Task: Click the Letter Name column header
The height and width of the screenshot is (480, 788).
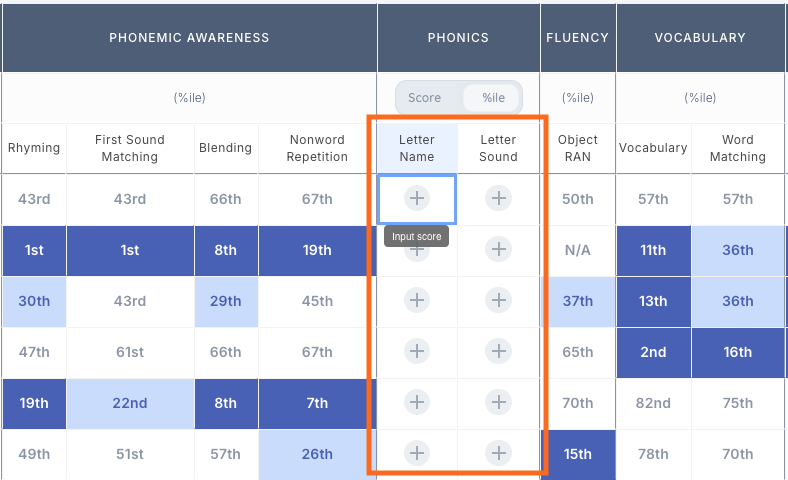Action: pos(417,148)
